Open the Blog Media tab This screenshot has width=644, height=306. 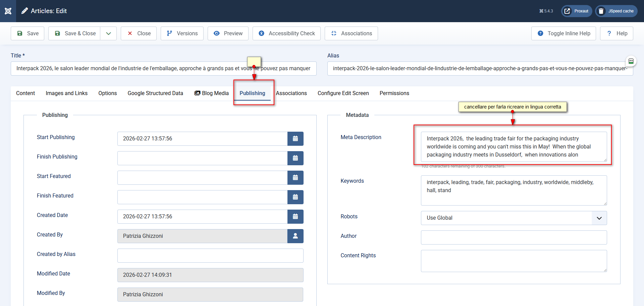pyautogui.click(x=211, y=93)
